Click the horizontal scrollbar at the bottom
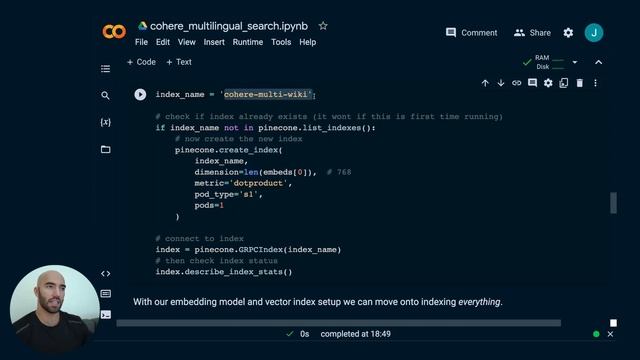The image size is (640, 360). [338, 323]
